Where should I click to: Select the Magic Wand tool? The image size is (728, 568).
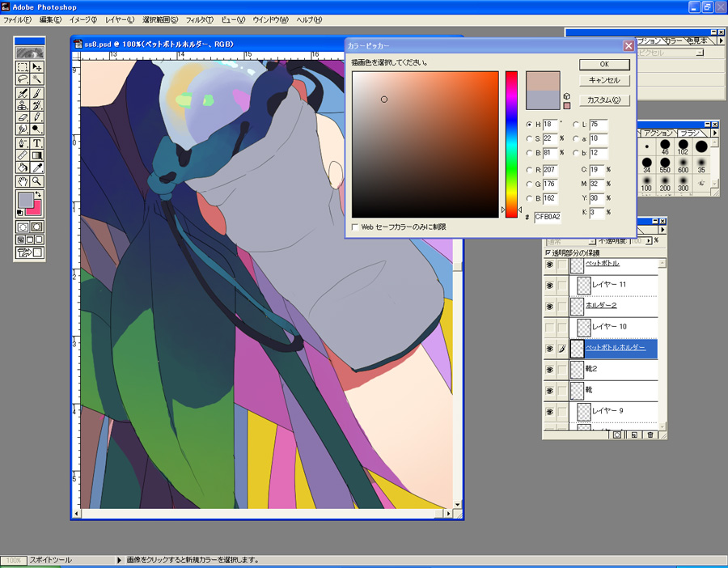point(36,79)
